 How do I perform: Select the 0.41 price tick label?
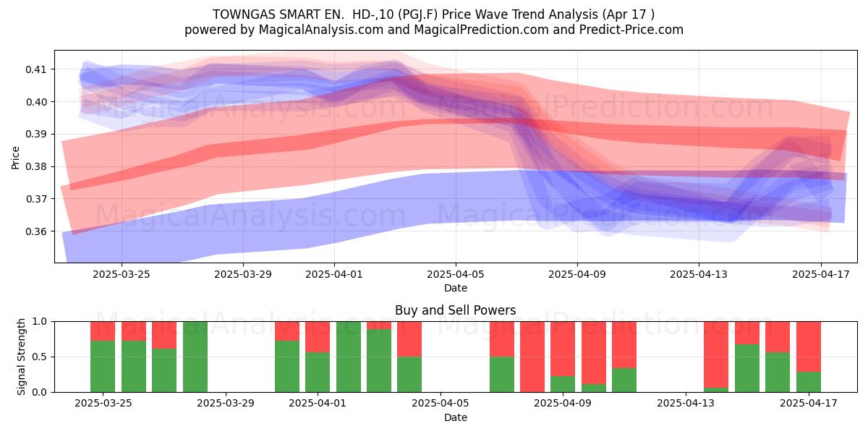(37, 69)
